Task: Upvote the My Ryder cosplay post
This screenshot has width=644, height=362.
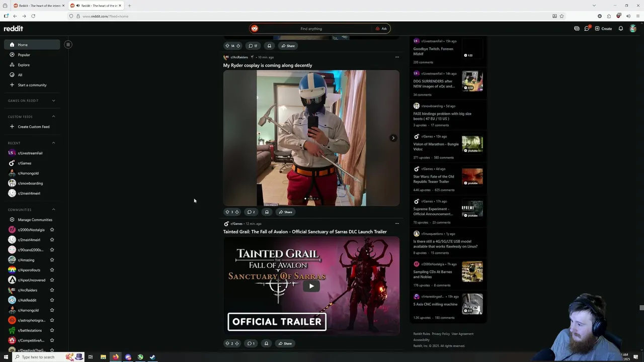Action: [227, 212]
